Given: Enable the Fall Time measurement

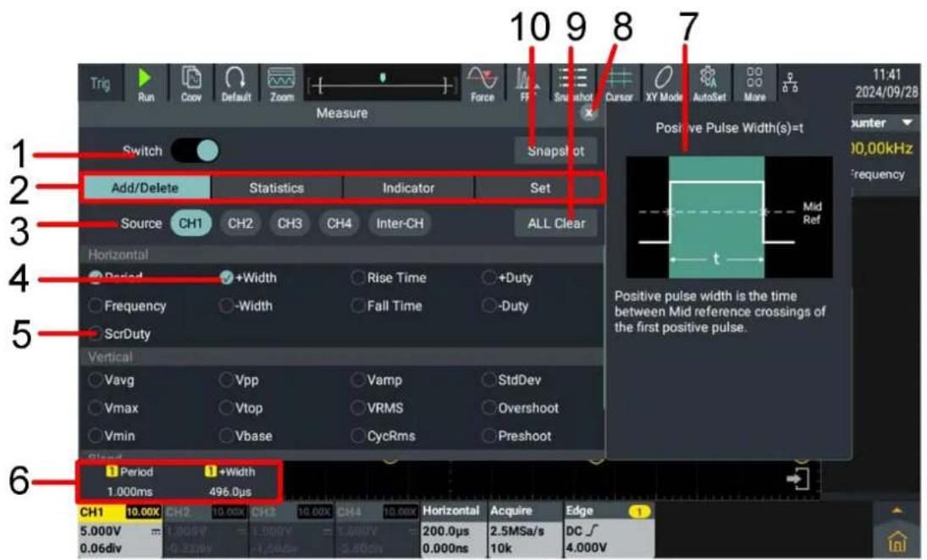Looking at the screenshot, I should (x=357, y=305).
